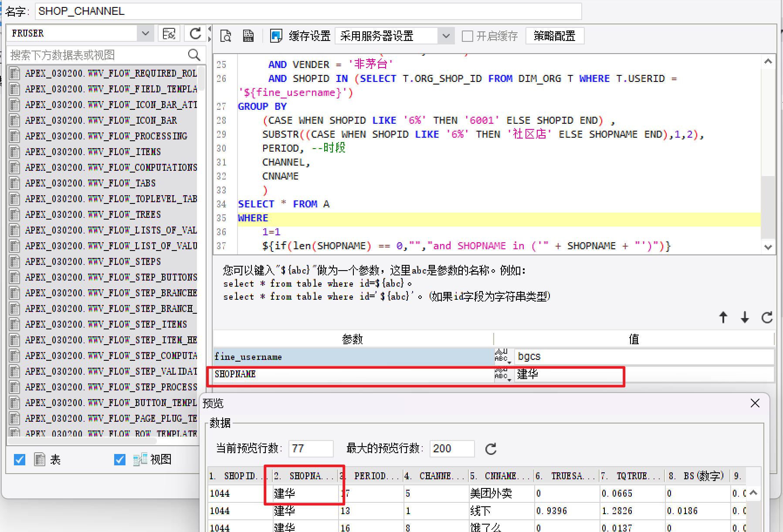
Task: Click scroll-up arrow of preview table
Action: click(754, 493)
